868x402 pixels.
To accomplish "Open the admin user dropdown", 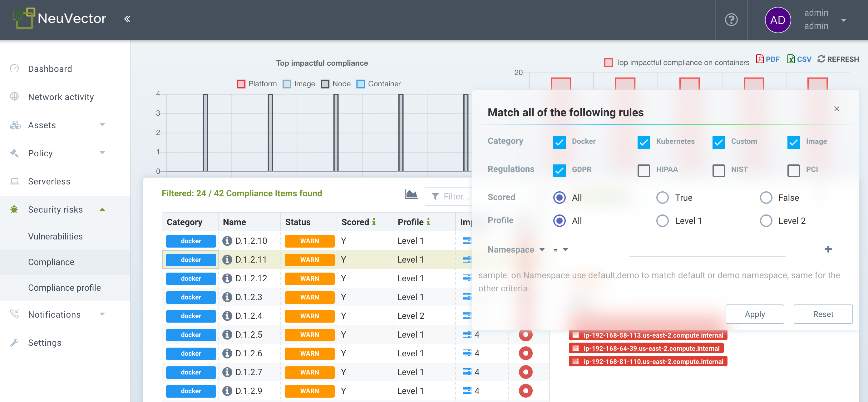I will pos(843,20).
